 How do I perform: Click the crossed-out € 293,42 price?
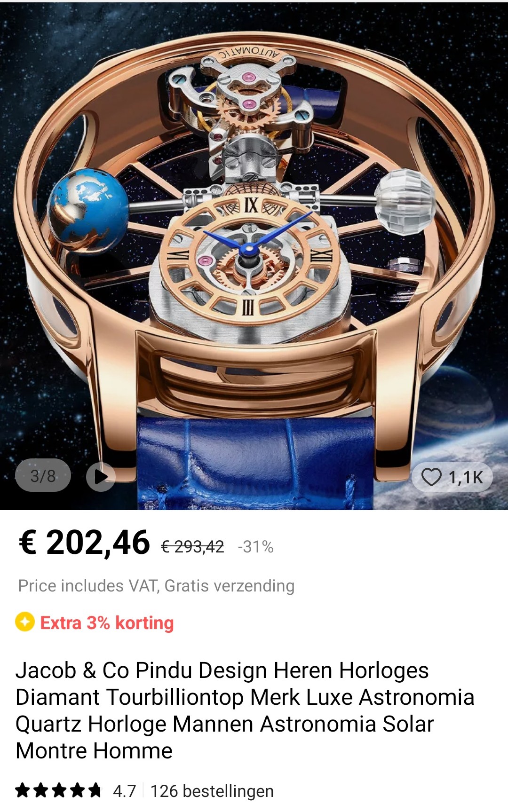click(x=192, y=547)
